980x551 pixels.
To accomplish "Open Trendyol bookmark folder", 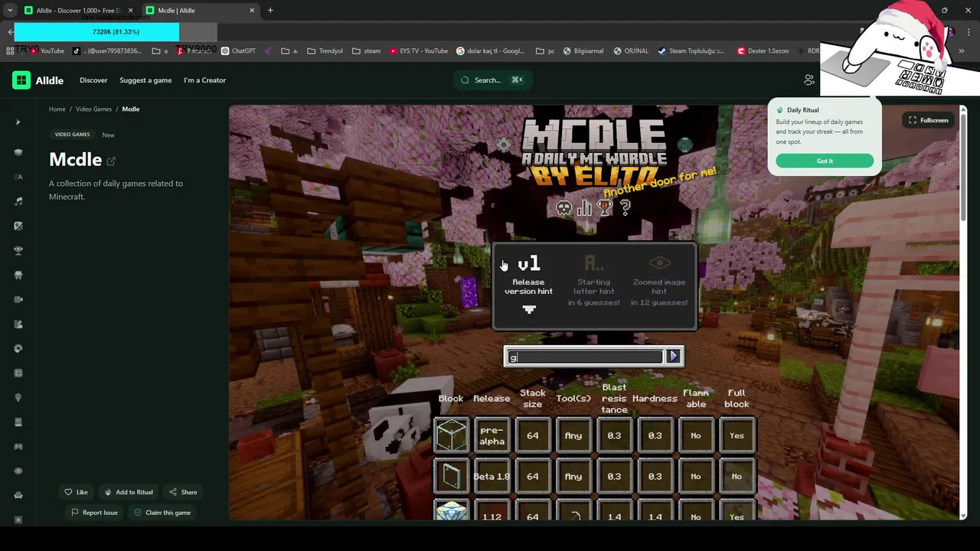I will point(325,51).
